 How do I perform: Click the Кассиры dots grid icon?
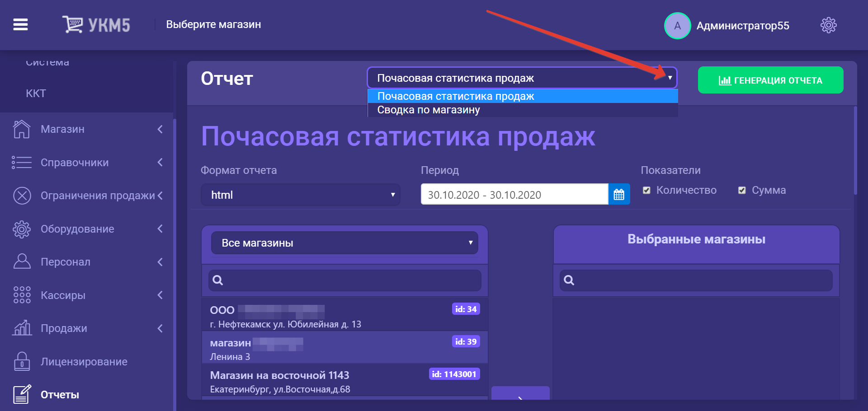(22, 295)
